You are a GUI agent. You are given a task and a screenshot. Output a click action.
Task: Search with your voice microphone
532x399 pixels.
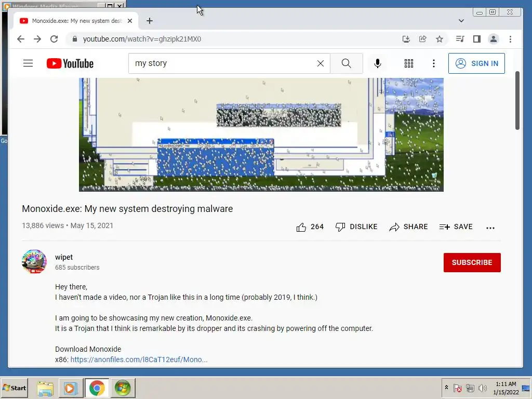pos(377,63)
